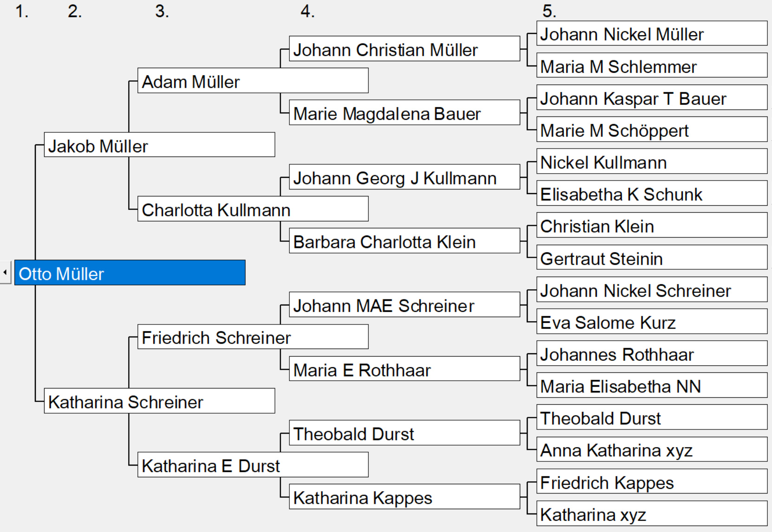Pick Johann Nickel Müller
Viewport: 772px width, 532px height.
coord(652,33)
